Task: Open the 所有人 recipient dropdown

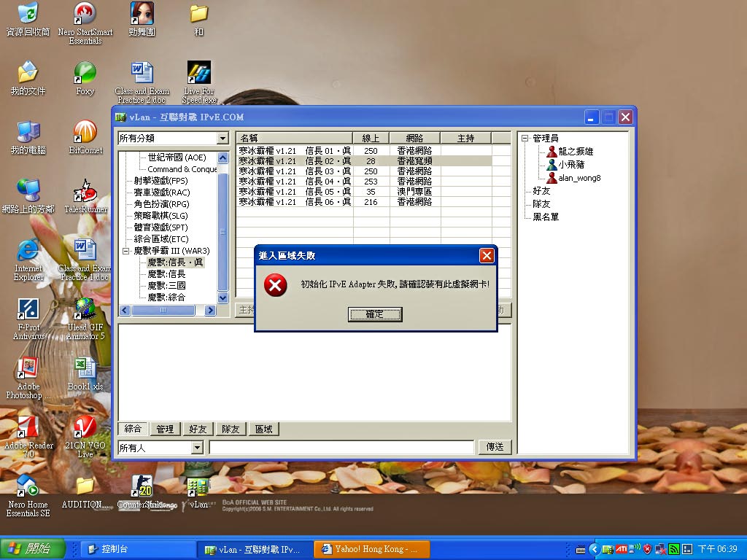Action: (x=197, y=448)
